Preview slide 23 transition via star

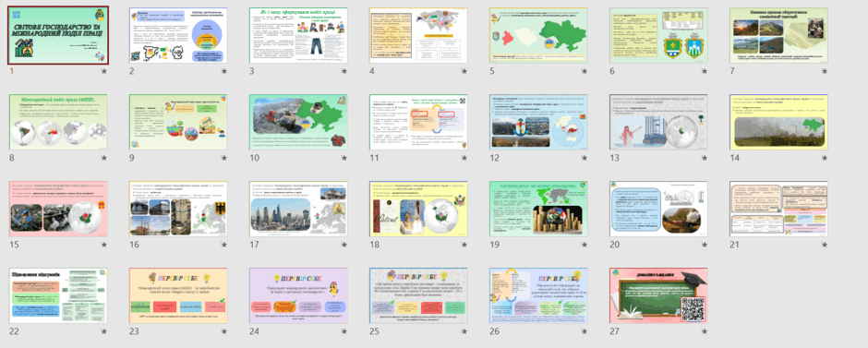223,332
